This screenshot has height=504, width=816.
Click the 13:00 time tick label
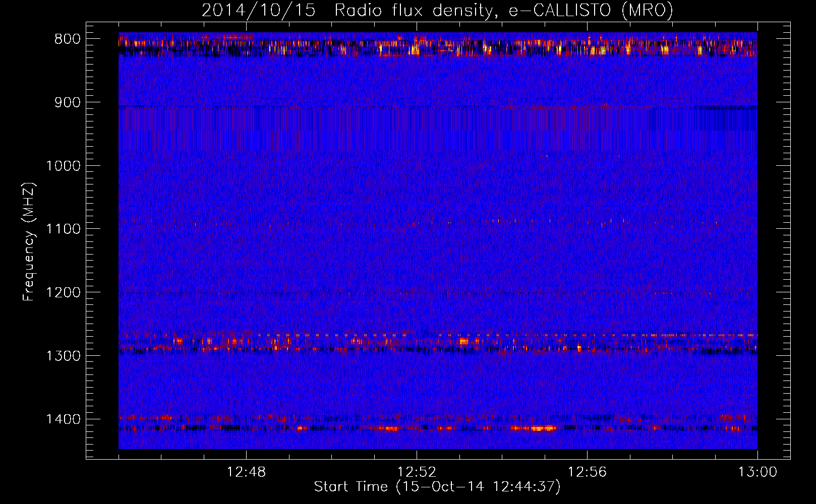click(x=757, y=472)
